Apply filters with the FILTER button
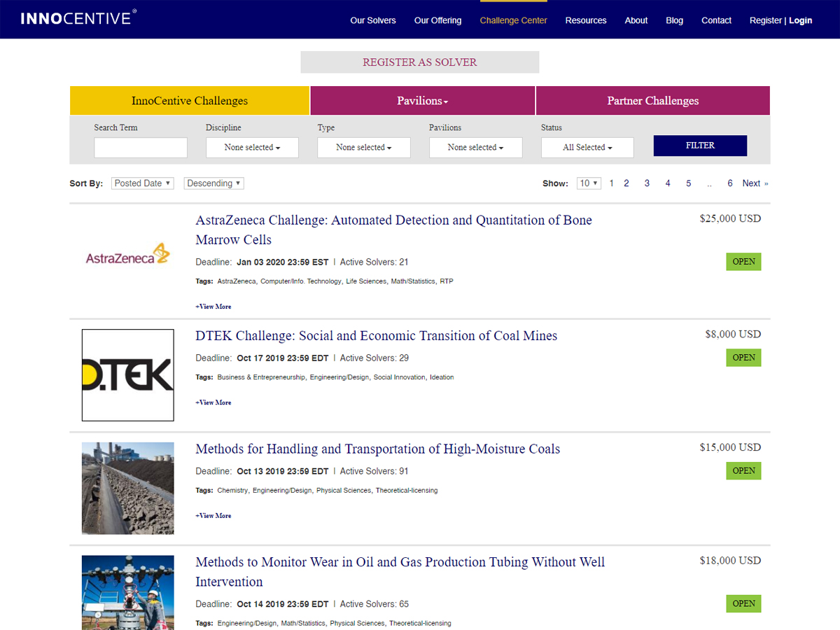 point(700,146)
